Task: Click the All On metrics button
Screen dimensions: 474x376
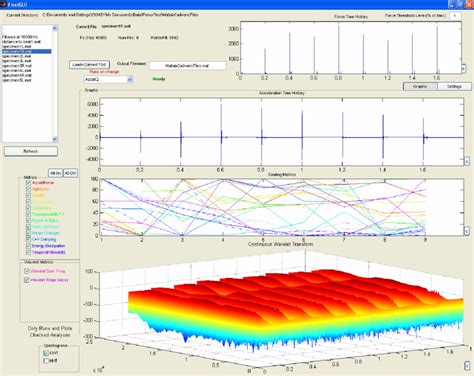Action: tap(55, 173)
